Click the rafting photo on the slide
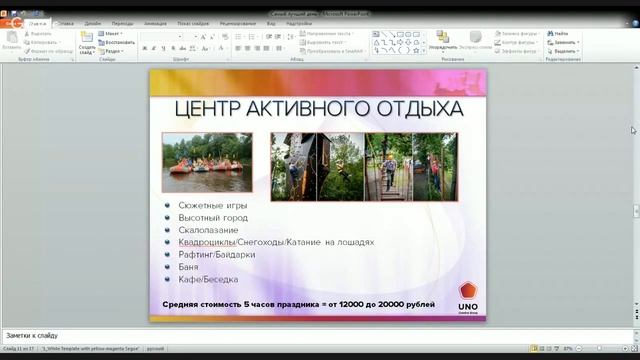The image size is (640, 360). click(207, 162)
